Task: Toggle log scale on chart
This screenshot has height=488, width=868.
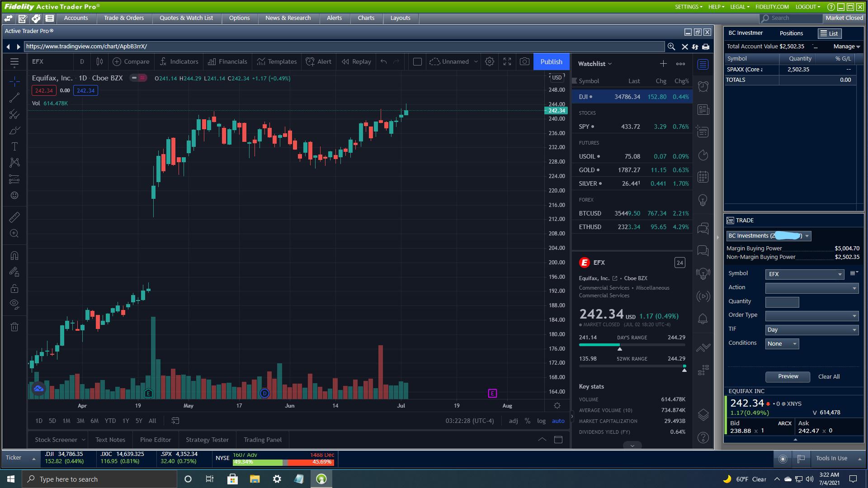Action: [x=541, y=421]
